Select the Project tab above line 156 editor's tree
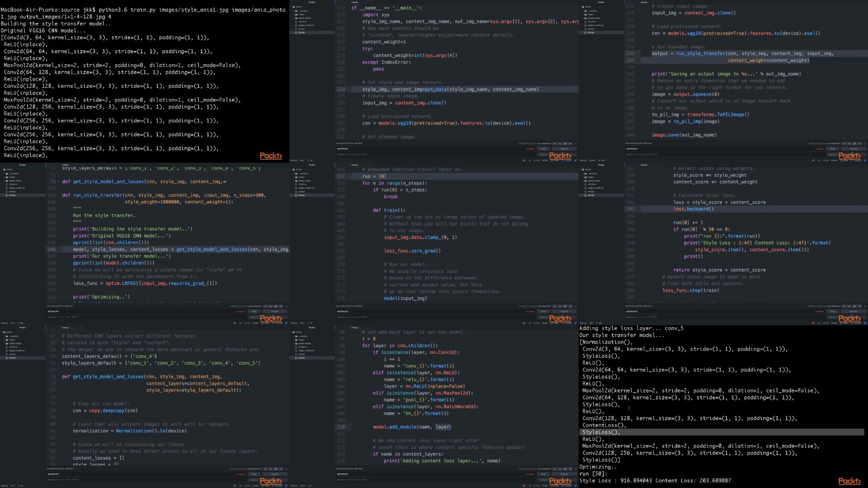The image size is (868, 488). (312, 165)
